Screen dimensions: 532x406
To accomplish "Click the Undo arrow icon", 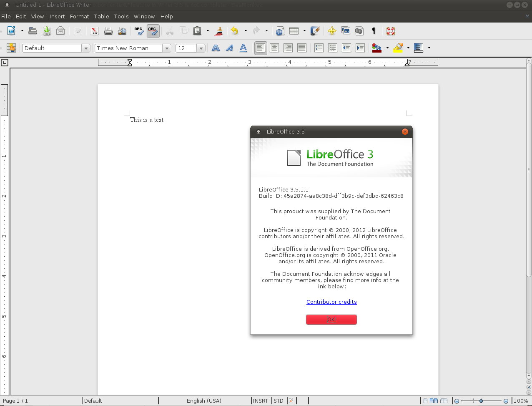I will 234,31.
